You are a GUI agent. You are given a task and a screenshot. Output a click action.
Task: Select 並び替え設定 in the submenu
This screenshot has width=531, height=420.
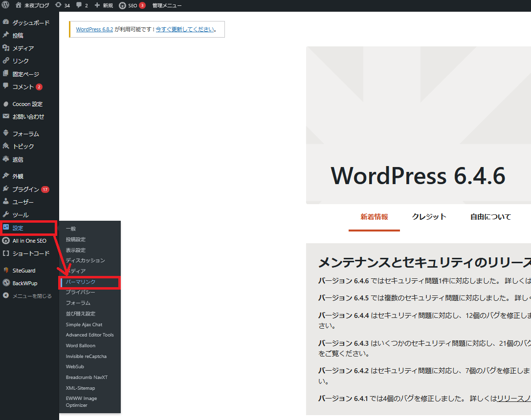80,314
